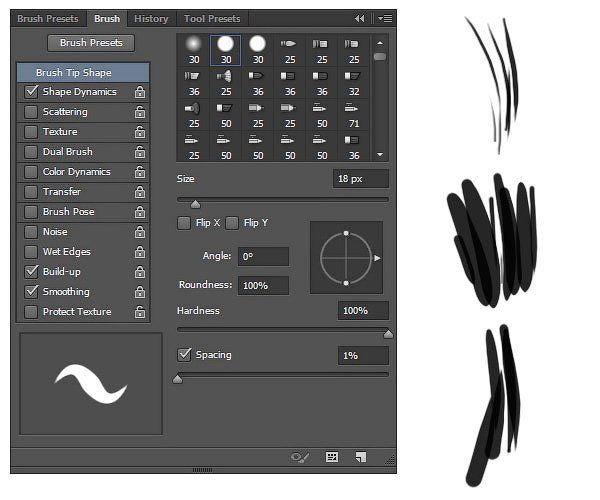600x500 pixels.
Task: Click the brush list scroll-down arrow
Action: click(380, 155)
